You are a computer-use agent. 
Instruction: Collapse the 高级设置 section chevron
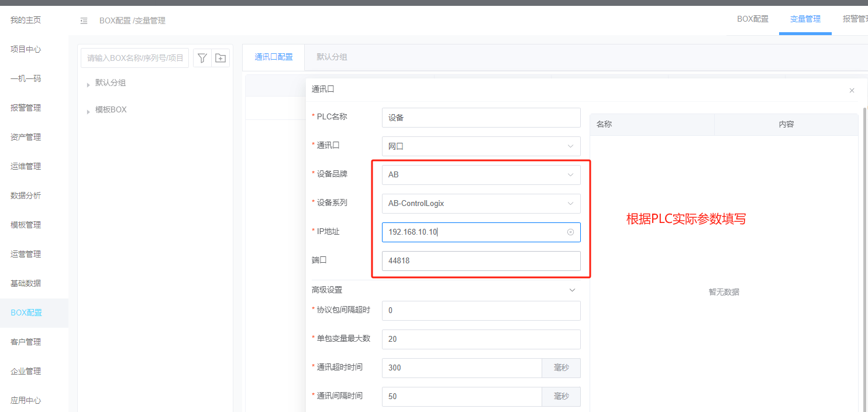[x=572, y=290]
